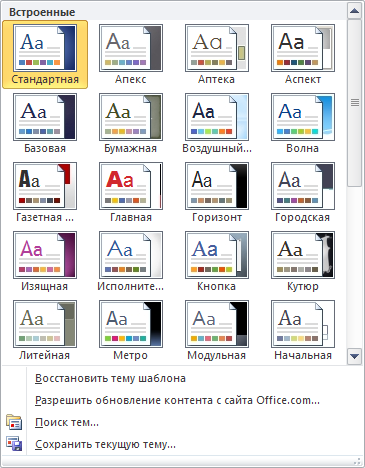
Task: Apply the Городская theme
Action: pos(303,193)
